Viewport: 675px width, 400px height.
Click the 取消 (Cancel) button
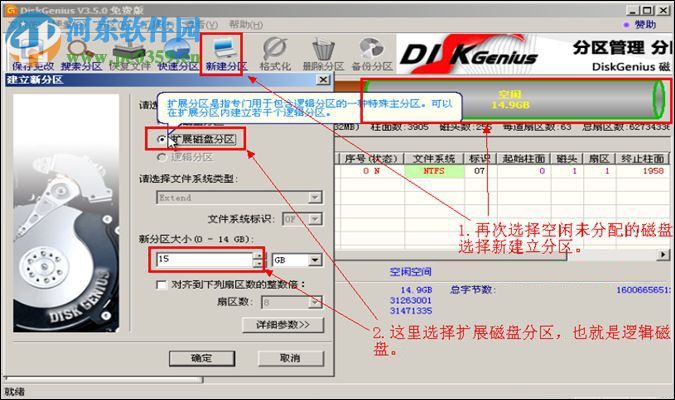(291, 358)
